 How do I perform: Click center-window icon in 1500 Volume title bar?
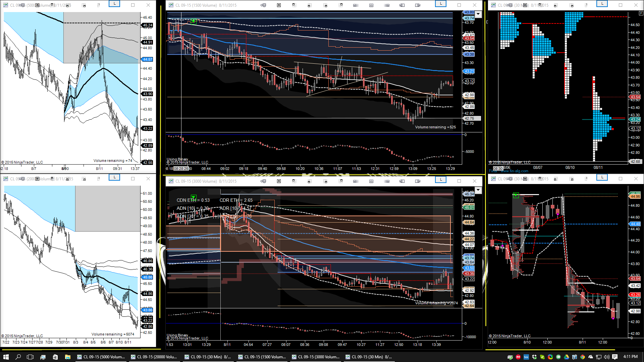279,5
